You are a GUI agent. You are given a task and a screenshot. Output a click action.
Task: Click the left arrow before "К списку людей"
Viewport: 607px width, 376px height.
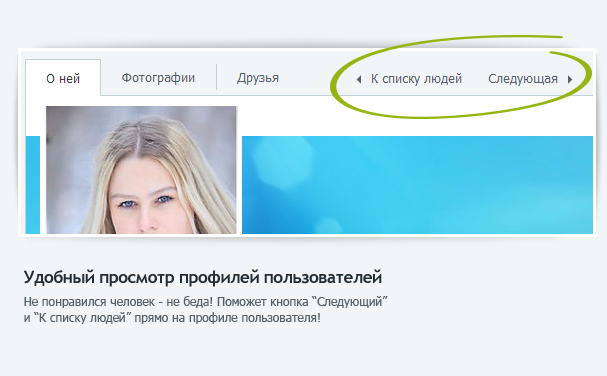pos(359,80)
